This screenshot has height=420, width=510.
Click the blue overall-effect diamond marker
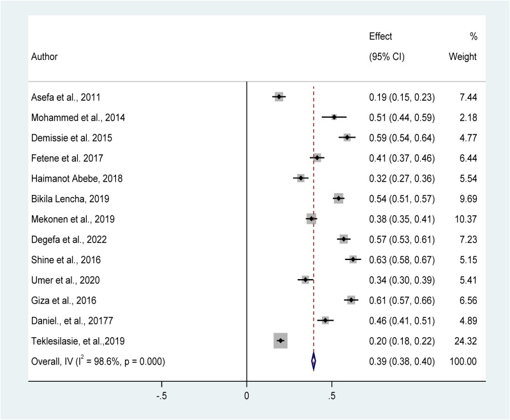coord(314,361)
